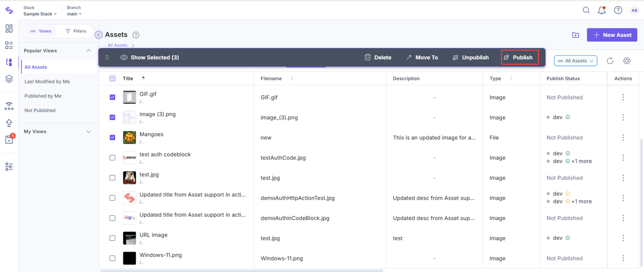This screenshot has width=644, height=272.
Task: Publish the selected assets
Action: tap(519, 57)
